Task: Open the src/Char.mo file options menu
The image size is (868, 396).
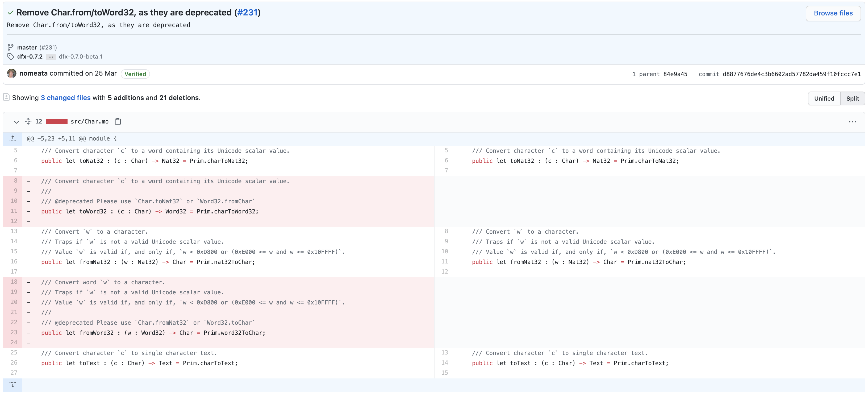Action: point(852,122)
